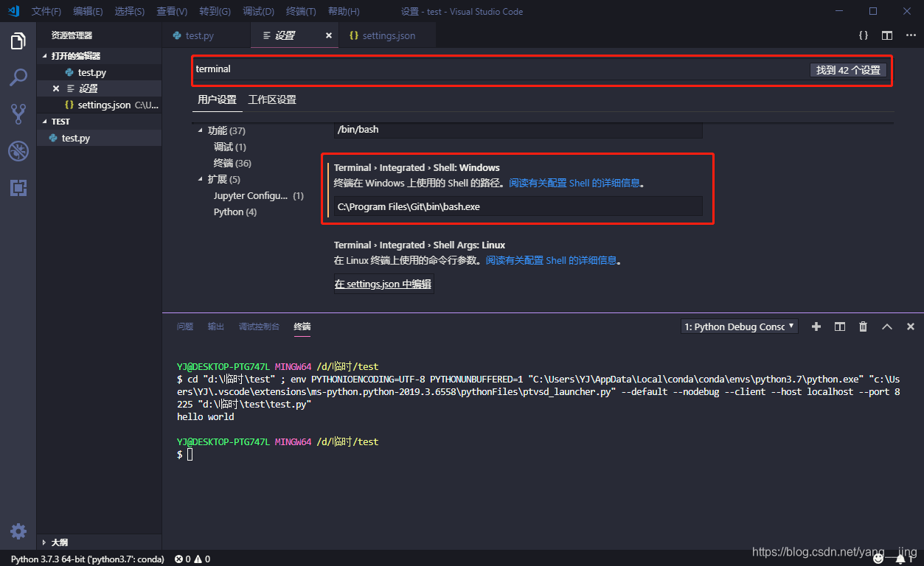The height and width of the screenshot is (566, 924).
Task: Click the 找到 42 个设置 results badge
Action: pyautogui.click(x=848, y=70)
